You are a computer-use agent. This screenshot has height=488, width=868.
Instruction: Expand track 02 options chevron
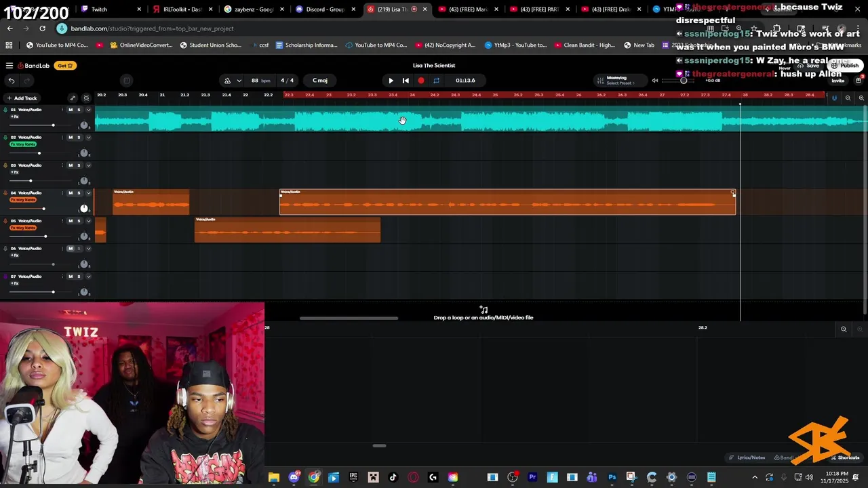point(88,138)
